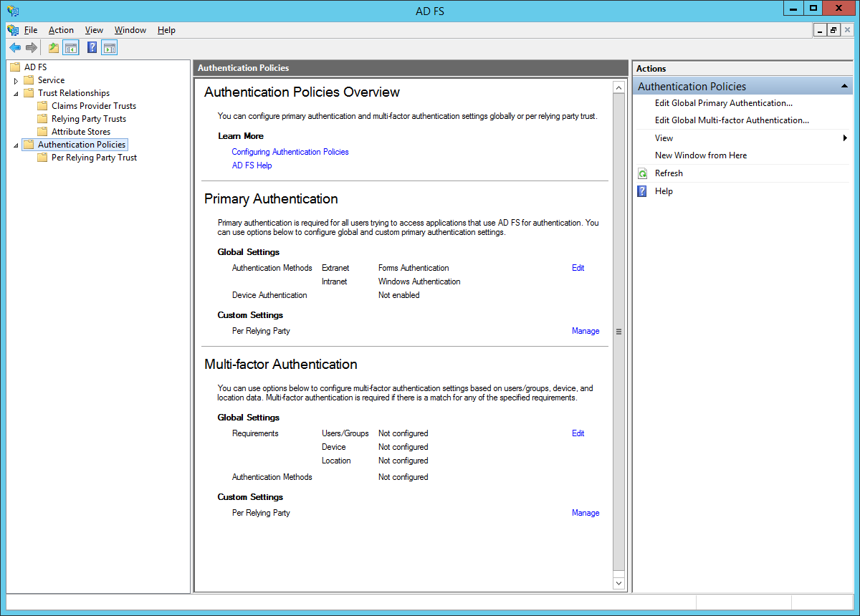
Task: Click the Up One Level folder icon
Action: (54, 48)
